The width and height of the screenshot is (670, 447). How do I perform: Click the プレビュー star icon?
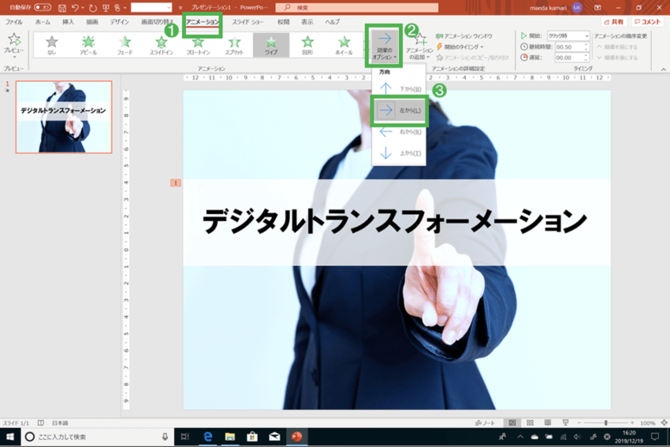click(x=14, y=39)
